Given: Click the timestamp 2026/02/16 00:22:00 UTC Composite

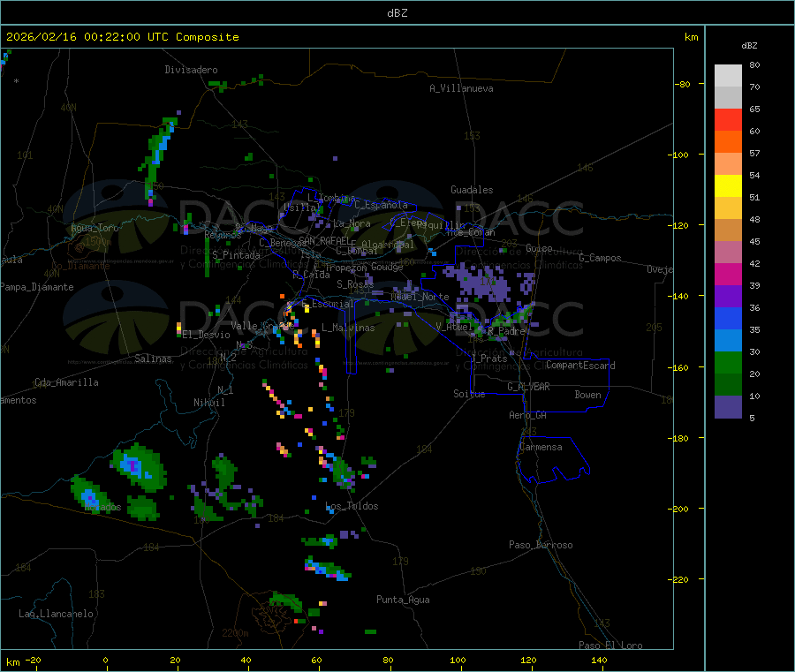Looking at the screenshot, I should (122, 37).
